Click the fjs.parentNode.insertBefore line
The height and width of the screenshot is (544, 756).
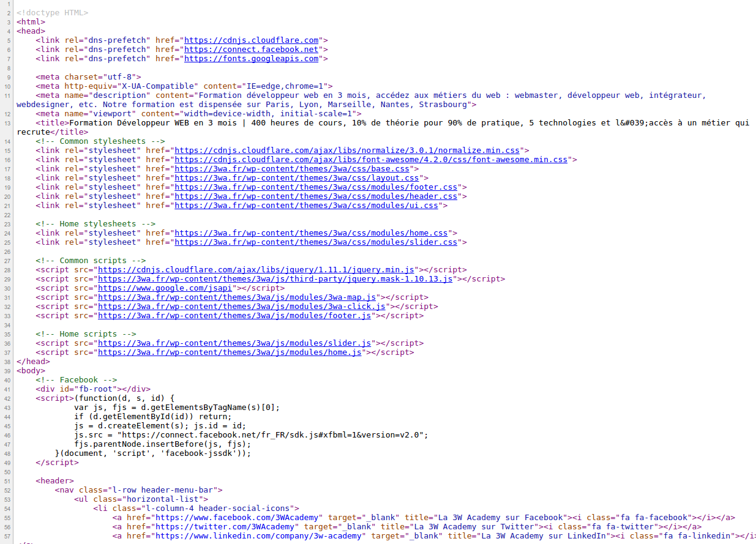point(162,444)
